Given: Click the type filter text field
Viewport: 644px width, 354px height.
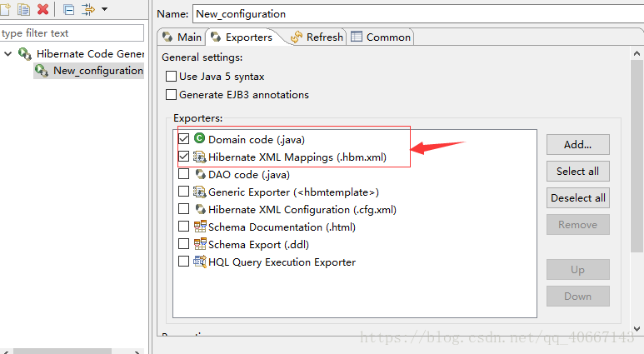Looking at the screenshot, I should [72, 32].
